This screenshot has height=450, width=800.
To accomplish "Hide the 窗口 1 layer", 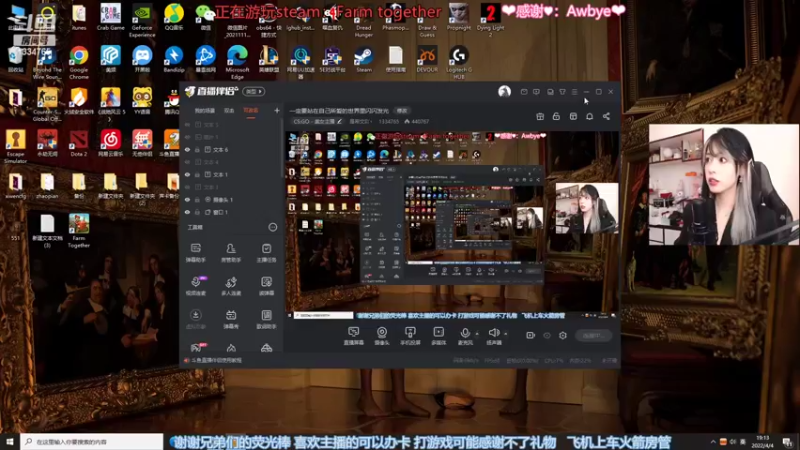I will coord(187,212).
